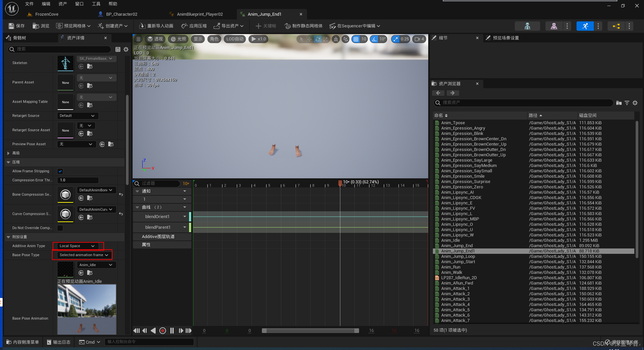The height and width of the screenshot is (350, 644).
Task: Click the Reimport Animation button
Action: tap(156, 26)
